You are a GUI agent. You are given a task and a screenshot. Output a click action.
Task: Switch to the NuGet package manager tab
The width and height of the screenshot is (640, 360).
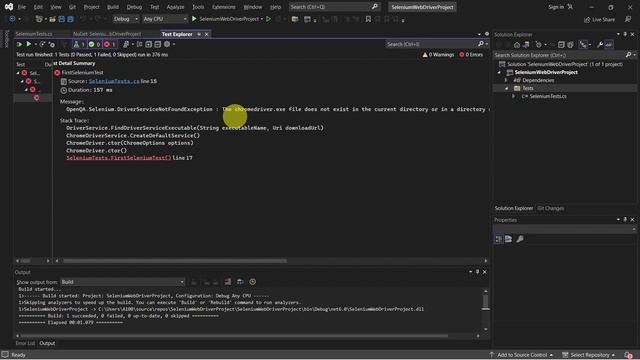(107, 34)
